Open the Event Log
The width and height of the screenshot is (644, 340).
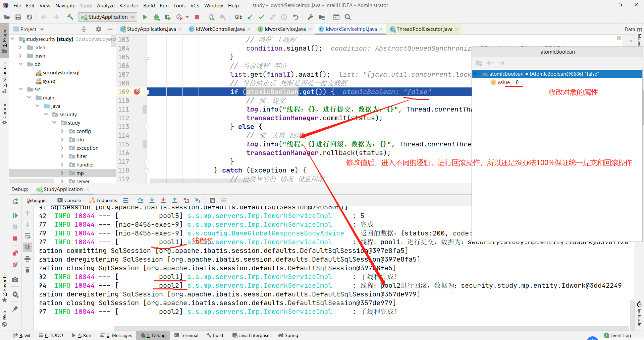617,335
